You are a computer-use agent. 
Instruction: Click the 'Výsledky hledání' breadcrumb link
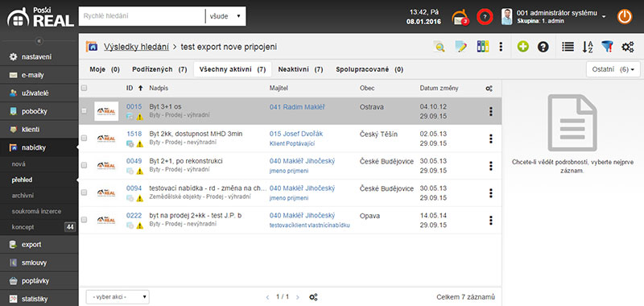coord(136,47)
